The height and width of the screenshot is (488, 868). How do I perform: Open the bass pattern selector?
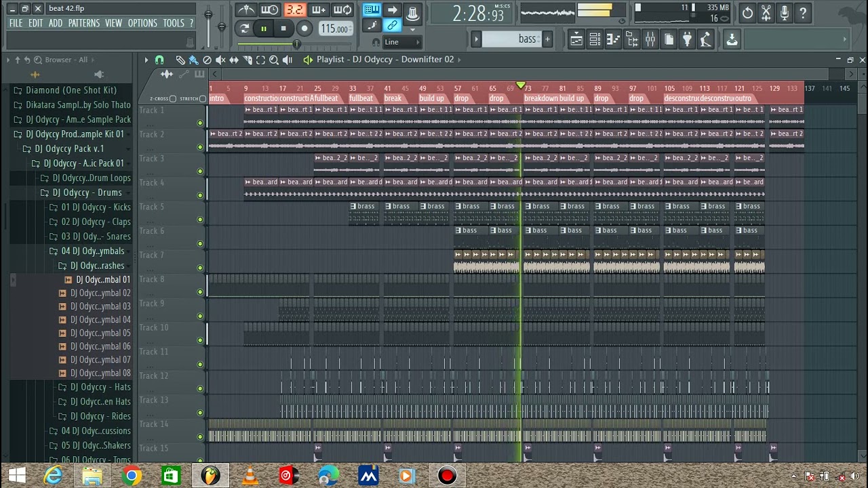(x=511, y=39)
